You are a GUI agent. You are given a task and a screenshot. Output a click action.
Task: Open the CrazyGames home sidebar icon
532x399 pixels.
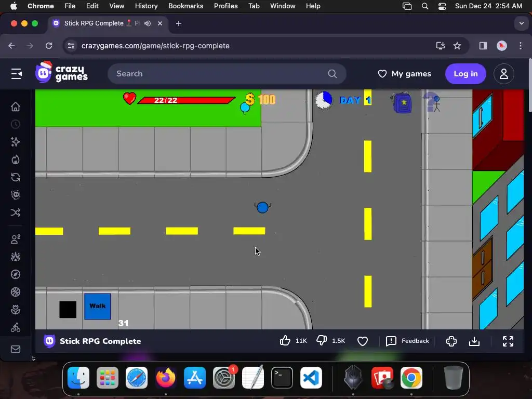click(15, 107)
